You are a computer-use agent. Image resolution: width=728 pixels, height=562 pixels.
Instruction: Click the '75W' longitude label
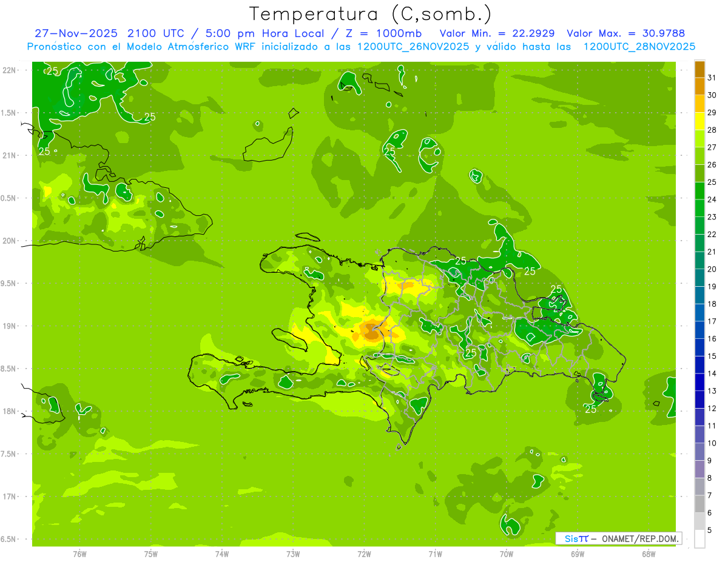[x=151, y=554]
